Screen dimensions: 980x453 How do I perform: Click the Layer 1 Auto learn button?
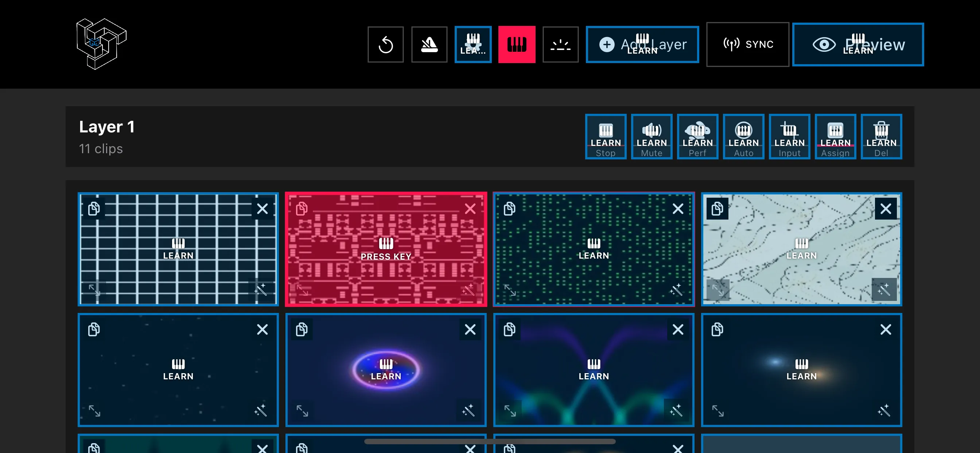click(x=743, y=137)
